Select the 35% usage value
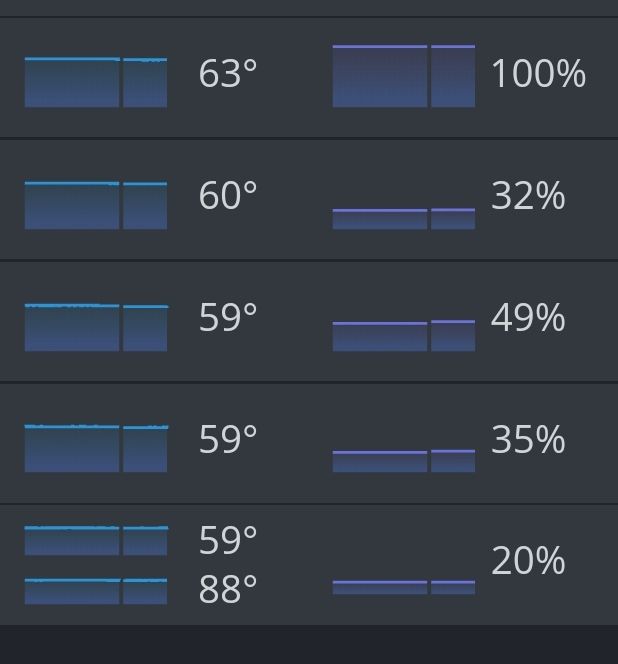The height and width of the screenshot is (664, 618). click(x=528, y=440)
